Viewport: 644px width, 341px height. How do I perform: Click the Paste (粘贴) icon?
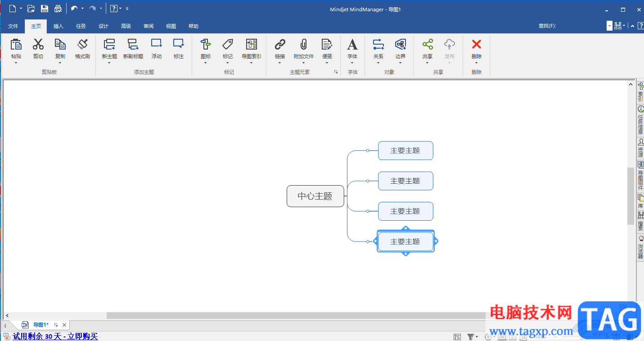(16, 44)
